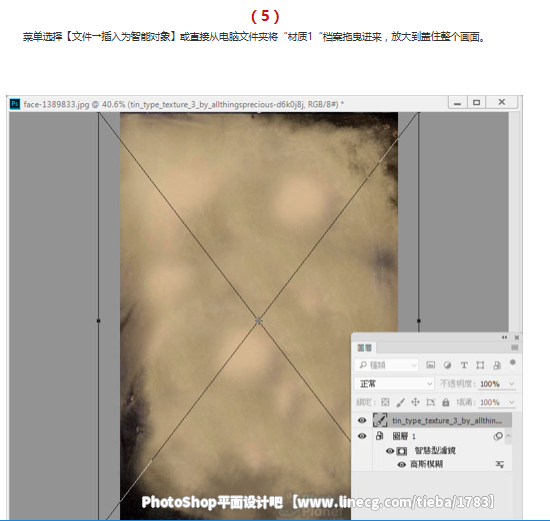Screen dimensions: 550x521
Task: Select the 高斯模糊 filter entry
Action: click(427, 465)
